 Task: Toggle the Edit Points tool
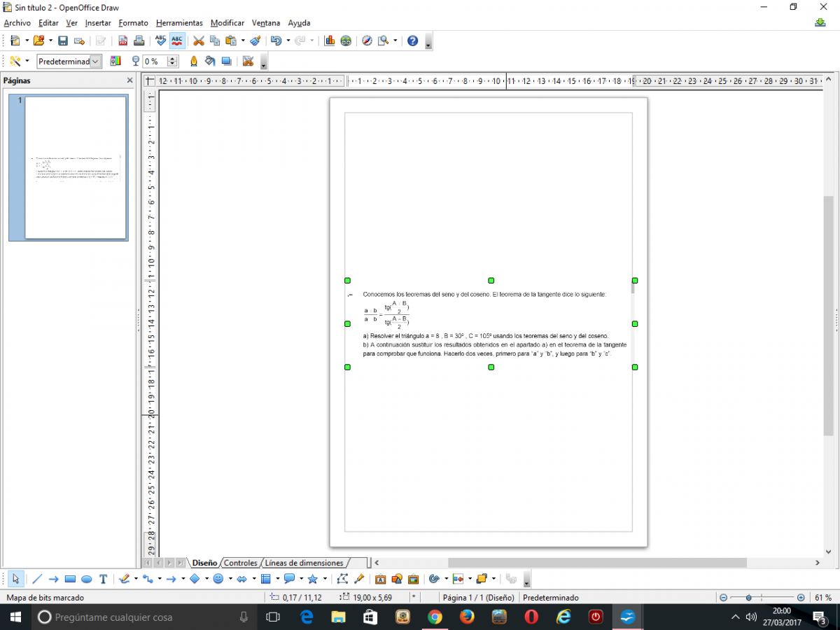[342, 579]
